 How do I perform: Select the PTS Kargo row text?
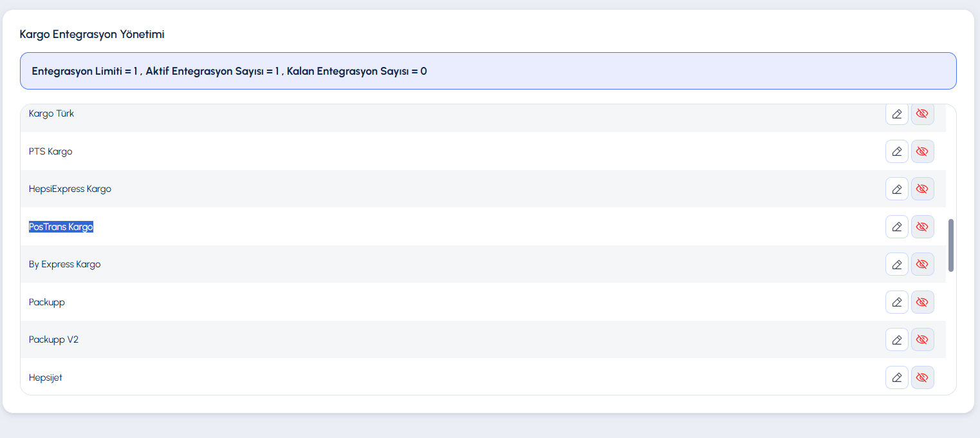tap(51, 151)
